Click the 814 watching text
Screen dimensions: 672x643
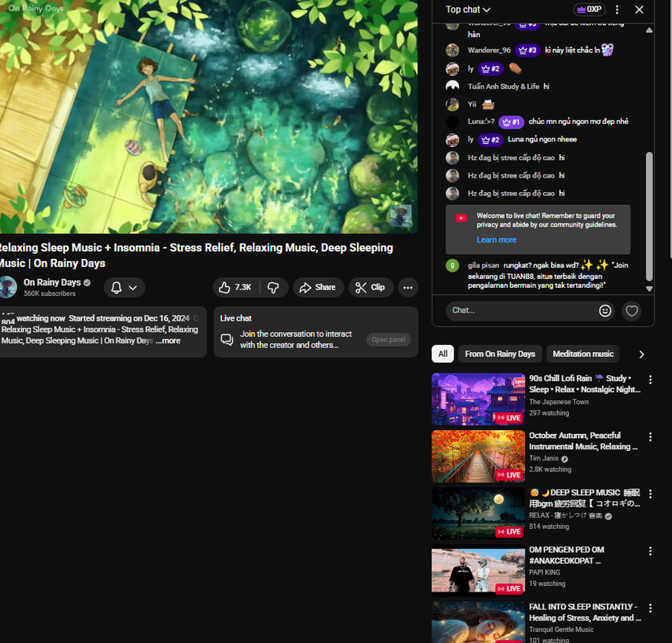(x=549, y=526)
